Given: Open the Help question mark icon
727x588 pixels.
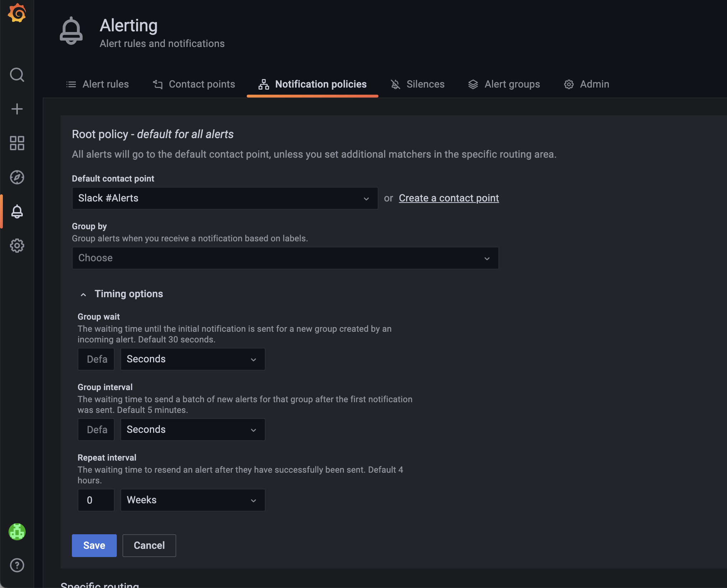Looking at the screenshot, I should 17,565.
